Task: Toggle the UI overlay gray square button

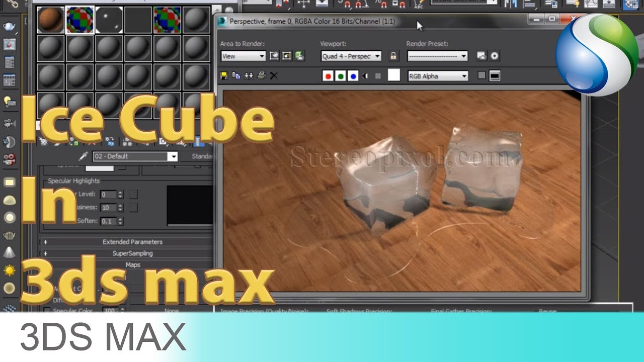Action: (482, 75)
